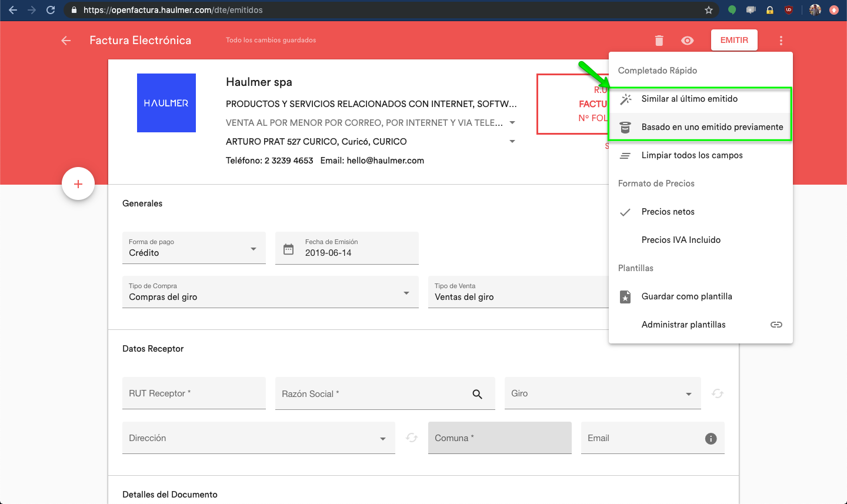Open the Tipo de Compra dropdown

pyautogui.click(x=406, y=293)
